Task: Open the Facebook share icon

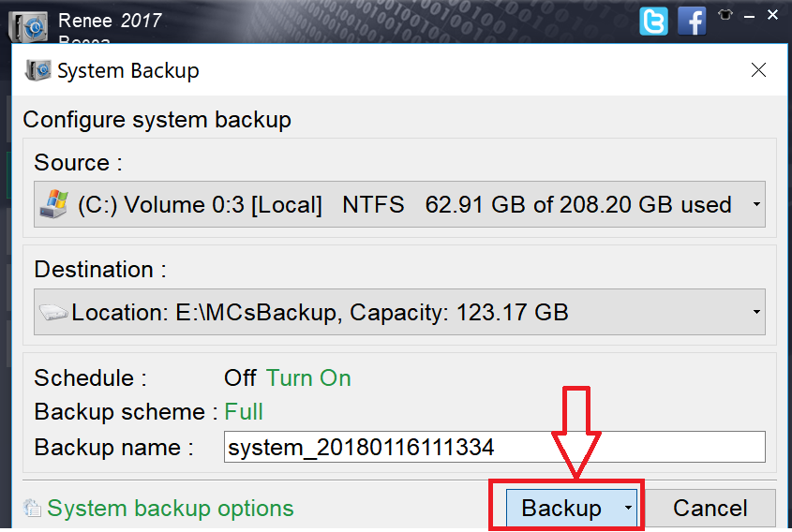Action: (692, 22)
